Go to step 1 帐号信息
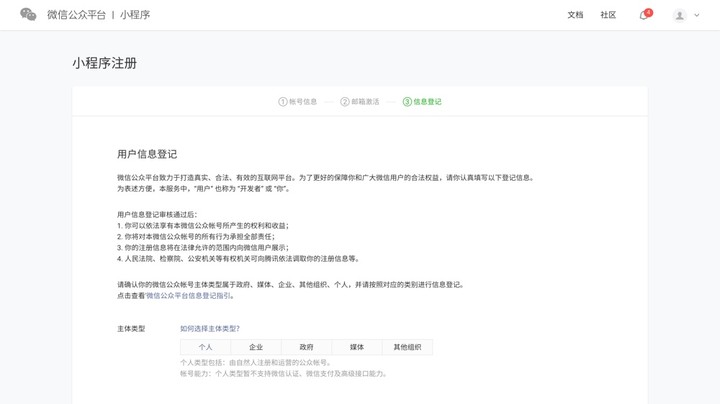Screen dimensions: 720x404 (298, 101)
